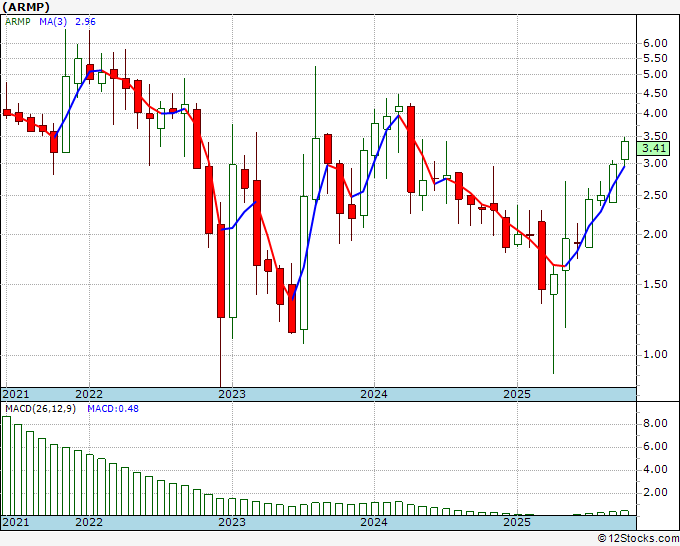680x546 pixels.
Task: Click the 4.50 price axis label
Action: click(655, 93)
